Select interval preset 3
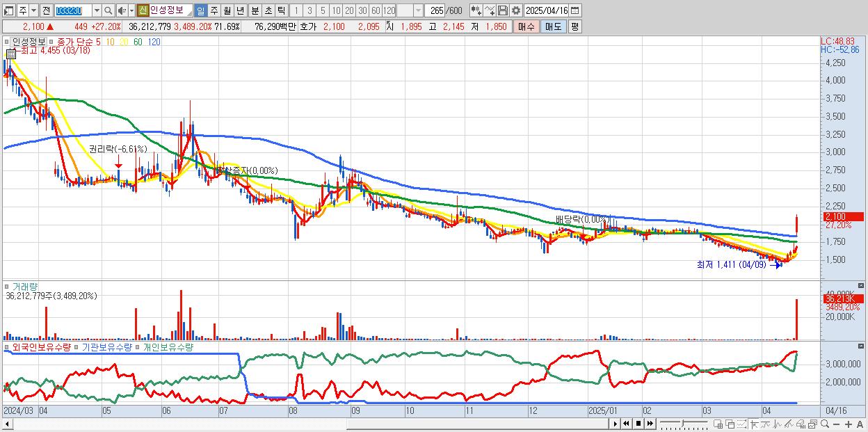The height and width of the screenshot is (432, 868). [310, 10]
